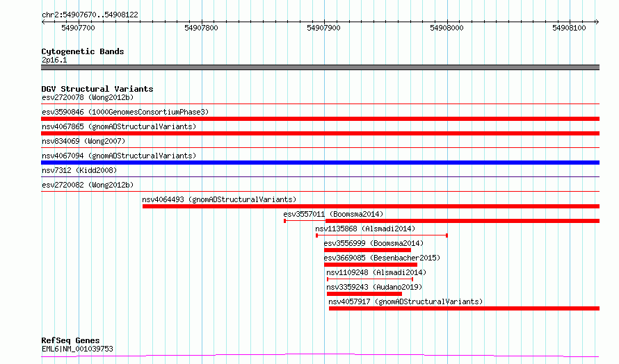Click the 2p16.1 band label
Viewport: 619px width, 364px height.
pyautogui.click(x=54, y=60)
